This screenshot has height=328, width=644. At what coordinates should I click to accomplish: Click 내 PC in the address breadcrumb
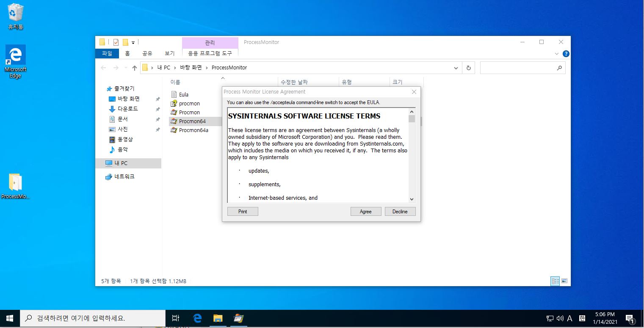coord(163,68)
